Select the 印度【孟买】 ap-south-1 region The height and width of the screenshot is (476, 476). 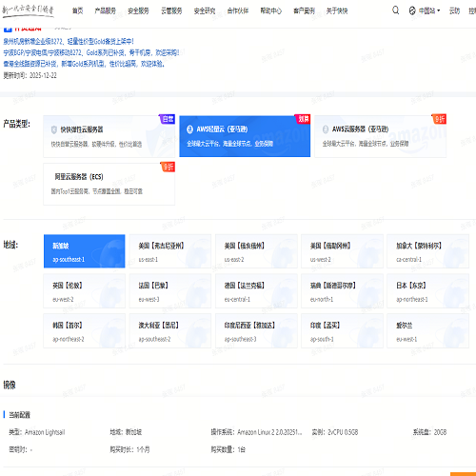pos(342,331)
